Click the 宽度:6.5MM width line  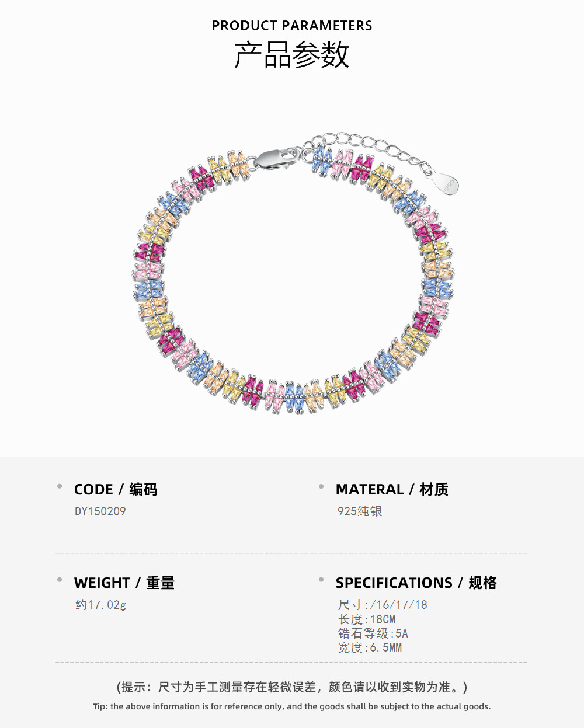(x=370, y=647)
